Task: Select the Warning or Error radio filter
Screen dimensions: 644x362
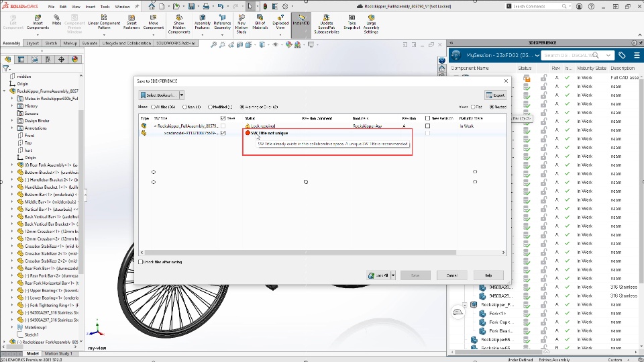Action: pos(242,107)
